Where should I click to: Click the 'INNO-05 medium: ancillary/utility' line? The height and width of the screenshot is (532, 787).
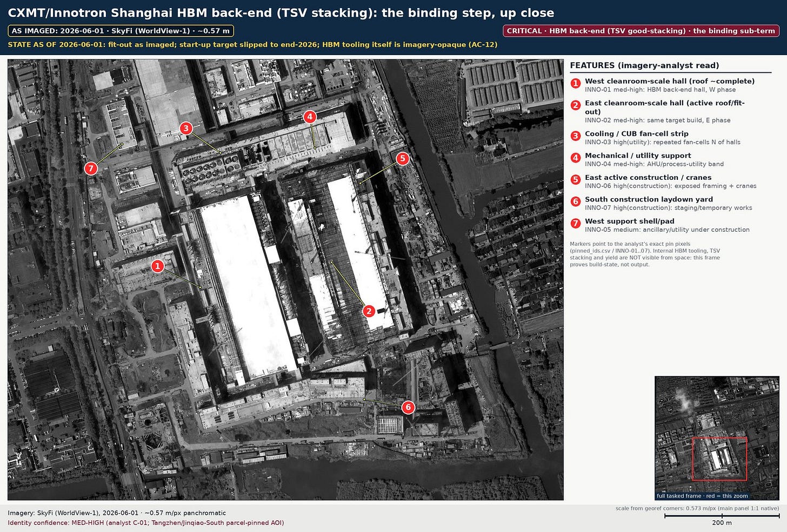click(x=667, y=230)
